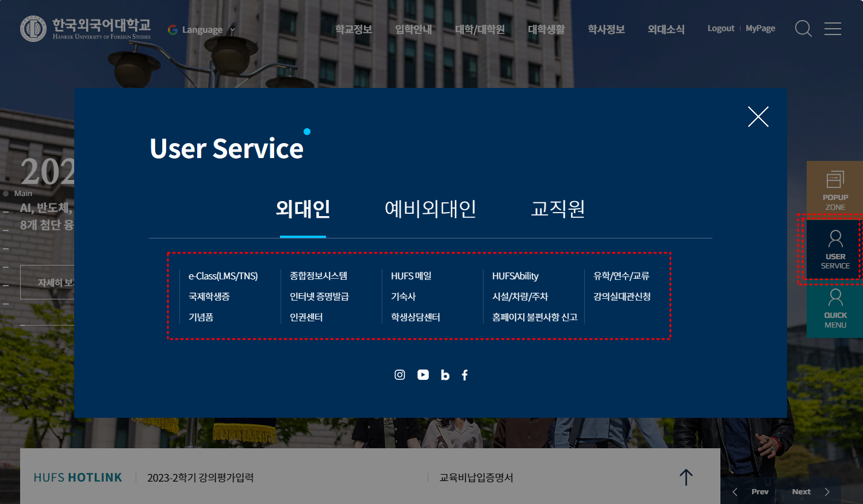Open the HUFS blog icon
This screenshot has height=504, width=863.
445,375
